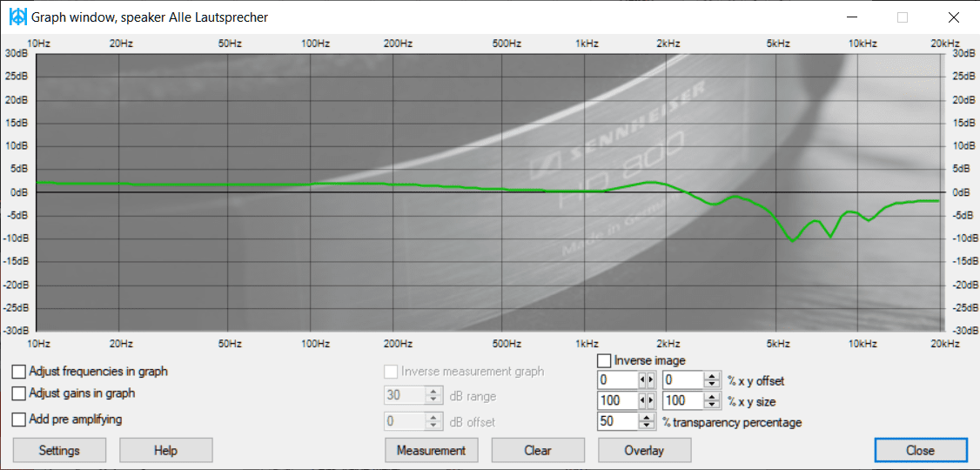Click the Measurement button
Viewport: 980px width, 470px height.
[431, 450]
